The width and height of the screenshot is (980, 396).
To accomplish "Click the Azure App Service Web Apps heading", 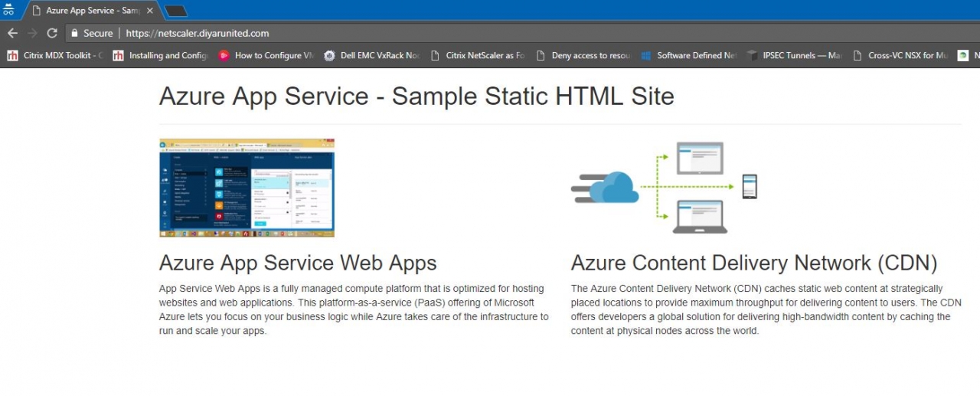I will pos(298,263).
